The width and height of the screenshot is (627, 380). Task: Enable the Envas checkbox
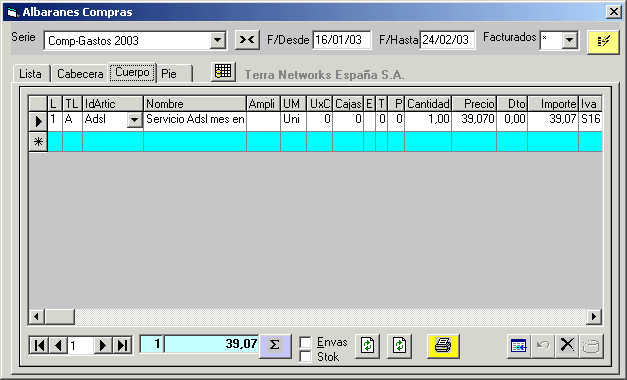click(x=306, y=342)
